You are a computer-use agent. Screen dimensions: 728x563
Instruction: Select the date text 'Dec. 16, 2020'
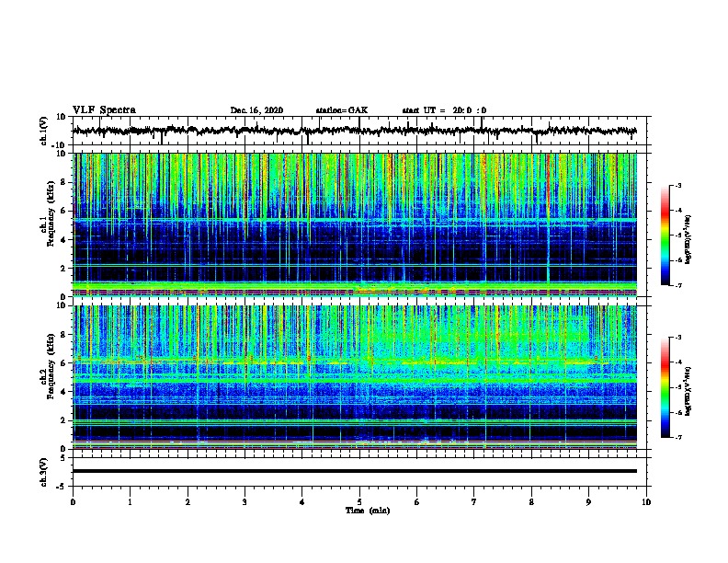256,110
